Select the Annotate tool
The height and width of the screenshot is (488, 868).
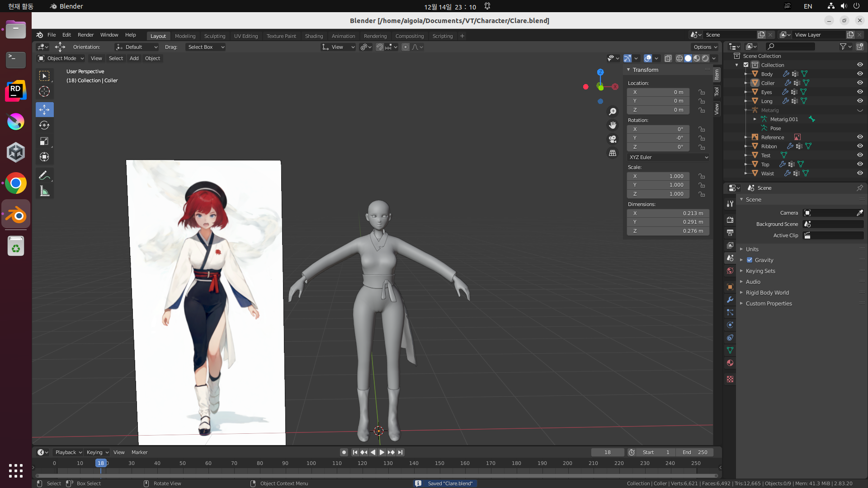coord(44,176)
